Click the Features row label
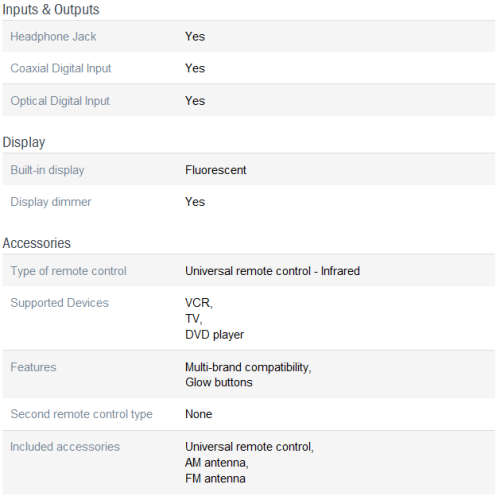This screenshot has height=500, width=500. 33,367
